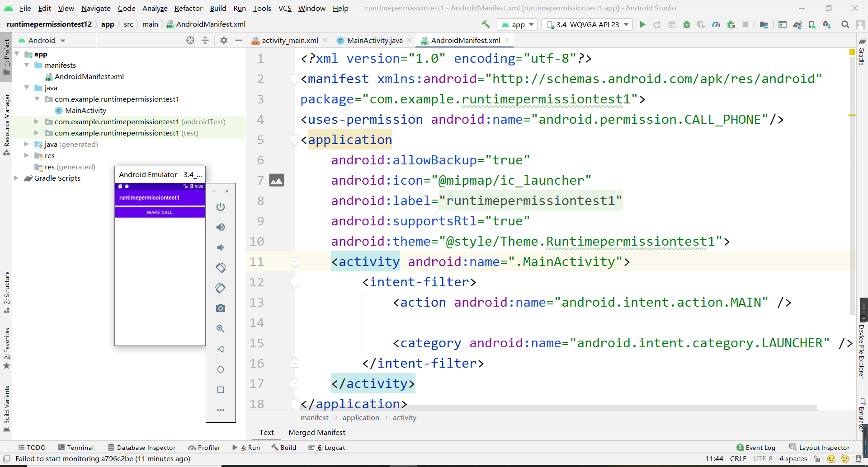The width and height of the screenshot is (868, 467).
Task: Open Project Structure icon in toolbar
Action: point(764,24)
